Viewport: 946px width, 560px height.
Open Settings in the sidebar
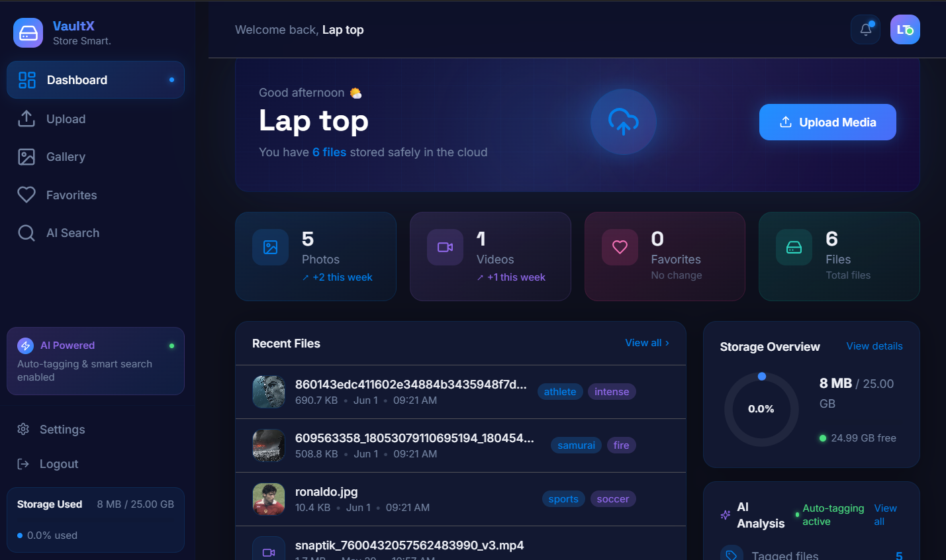95,429
